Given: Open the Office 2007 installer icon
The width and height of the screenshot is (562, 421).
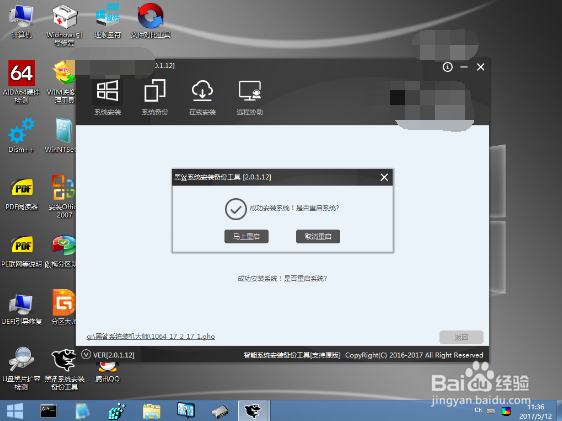Looking at the screenshot, I should [x=63, y=196].
